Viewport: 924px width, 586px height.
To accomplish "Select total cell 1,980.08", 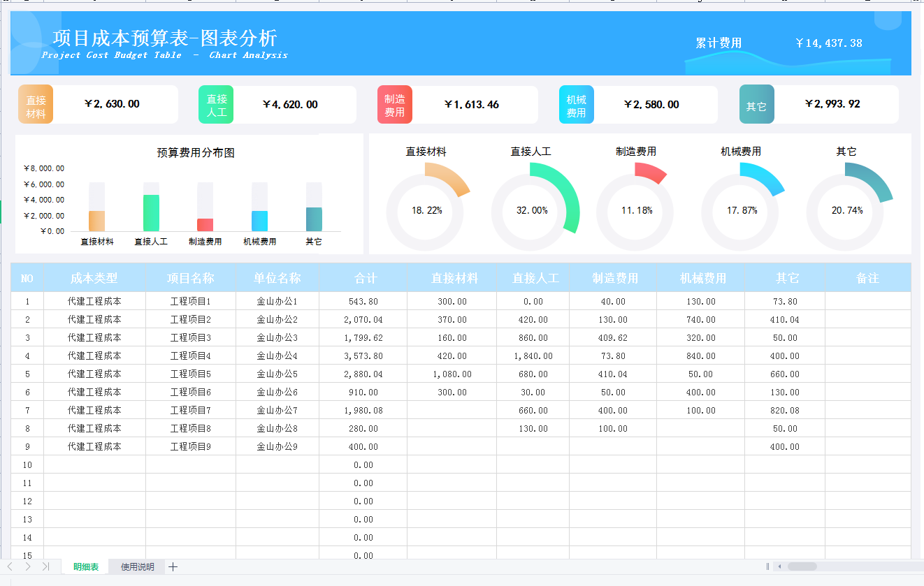I will [x=363, y=411].
